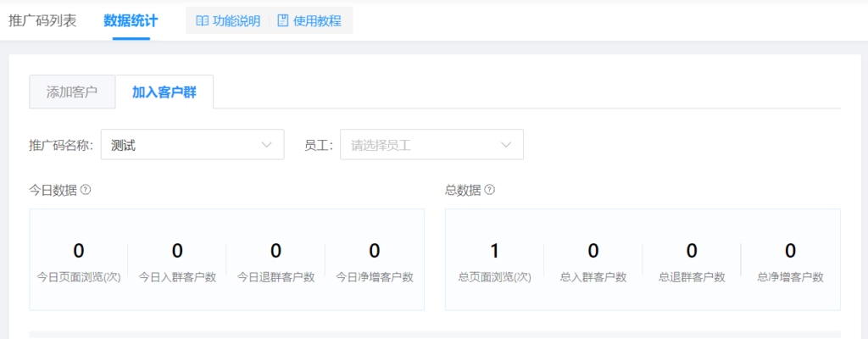Viewport: 868px width, 339px height.
Task: Click the 总入群客户数 statistic
Action: coord(593,261)
